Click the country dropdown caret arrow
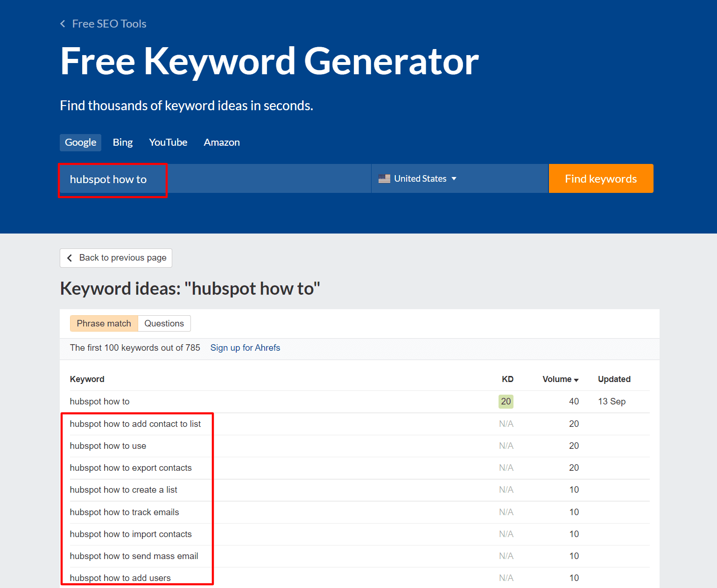 pos(454,179)
